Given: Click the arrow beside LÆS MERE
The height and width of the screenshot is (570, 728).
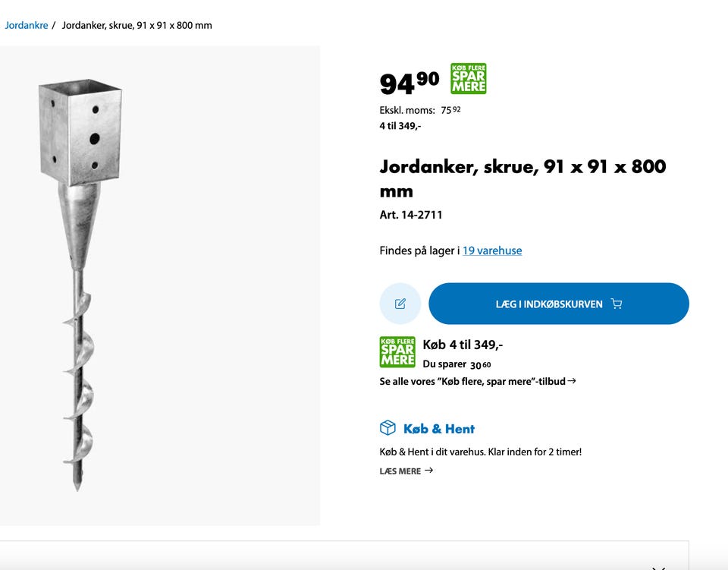Looking at the screenshot, I should [x=429, y=471].
